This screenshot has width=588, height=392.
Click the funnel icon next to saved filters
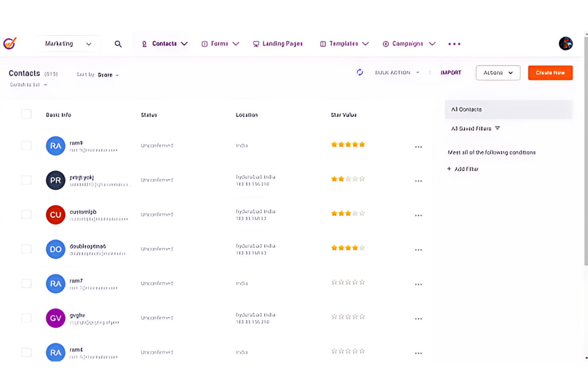pyautogui.click(x=497, y=128)
